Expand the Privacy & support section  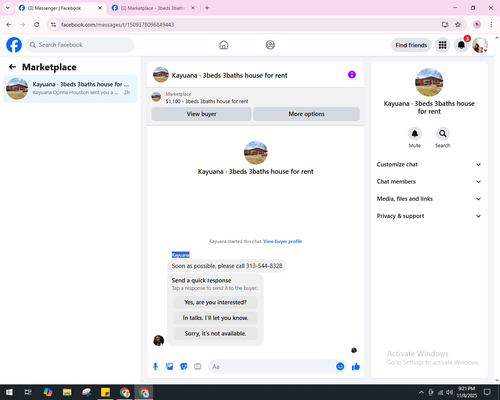[x=429, y=216]
